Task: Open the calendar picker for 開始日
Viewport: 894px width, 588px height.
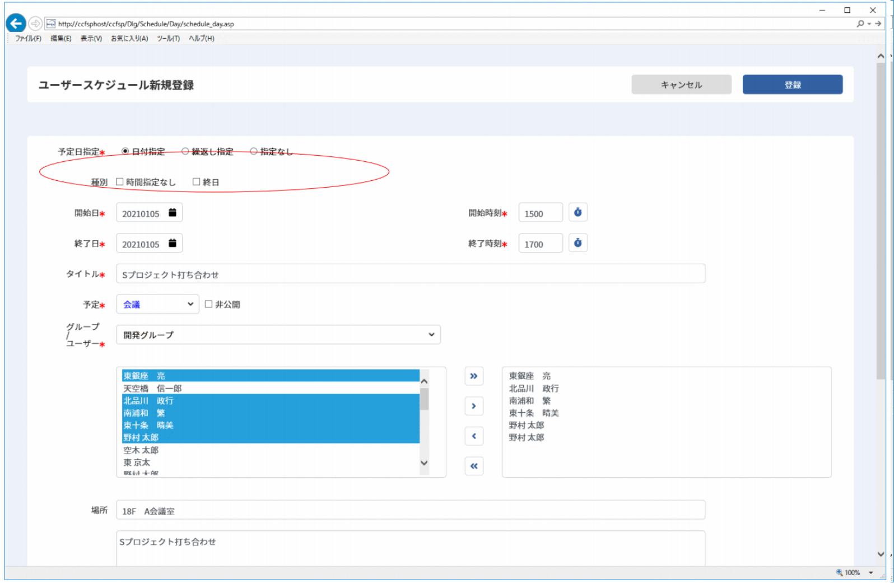Action: [x=173, y=213]
